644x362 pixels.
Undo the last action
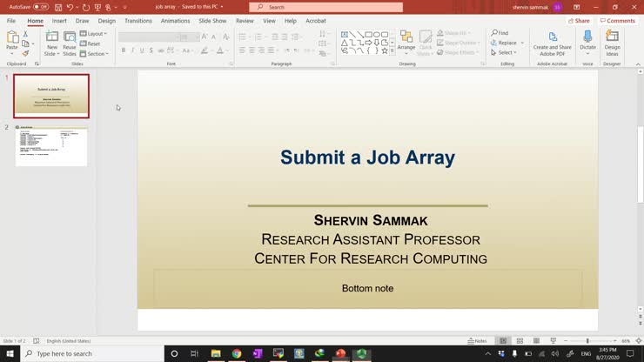click(70, 7)
